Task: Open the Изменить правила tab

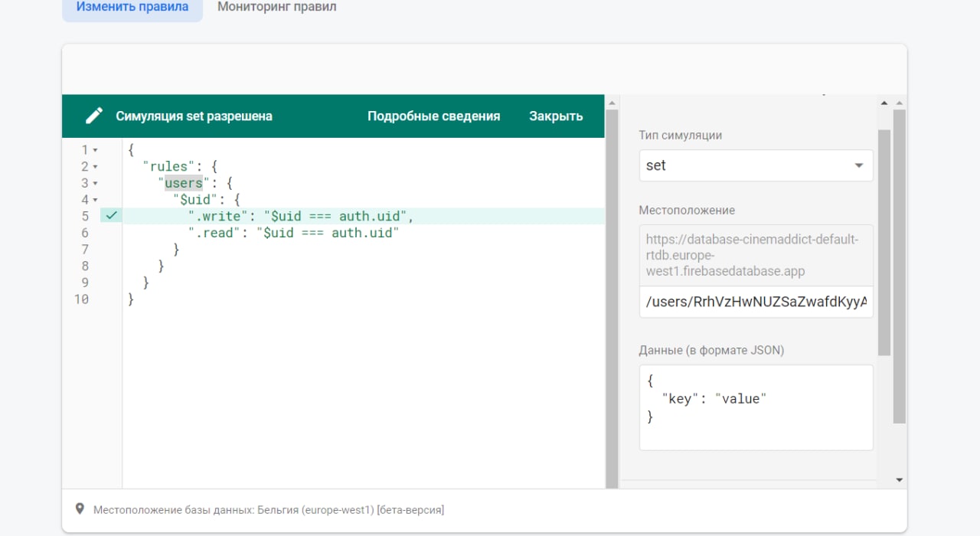Action: 132,8
